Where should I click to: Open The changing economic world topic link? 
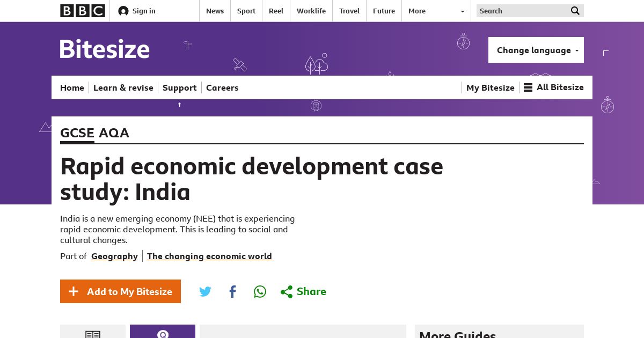pyautogui.click(x=209, y=256)
